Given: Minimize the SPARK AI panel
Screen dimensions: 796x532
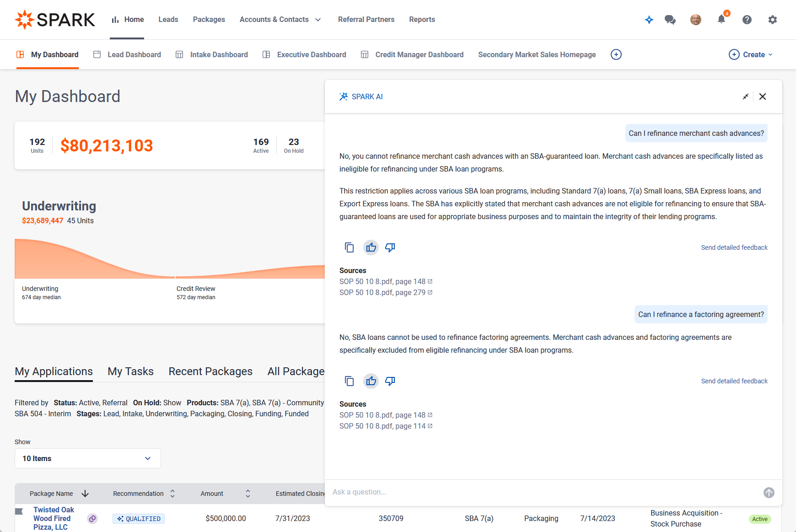Looking at the screenshot, I should pyautogui.click(x=746, y=97).
